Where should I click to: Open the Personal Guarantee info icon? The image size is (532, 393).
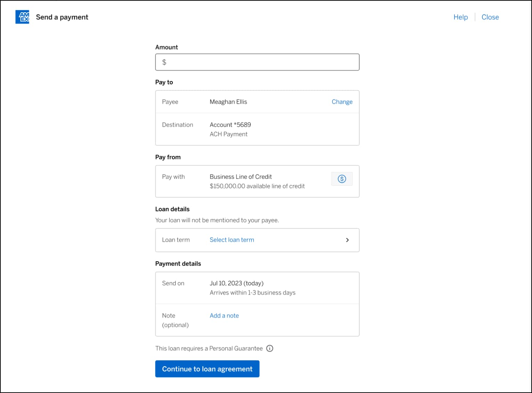pos(270,348)
